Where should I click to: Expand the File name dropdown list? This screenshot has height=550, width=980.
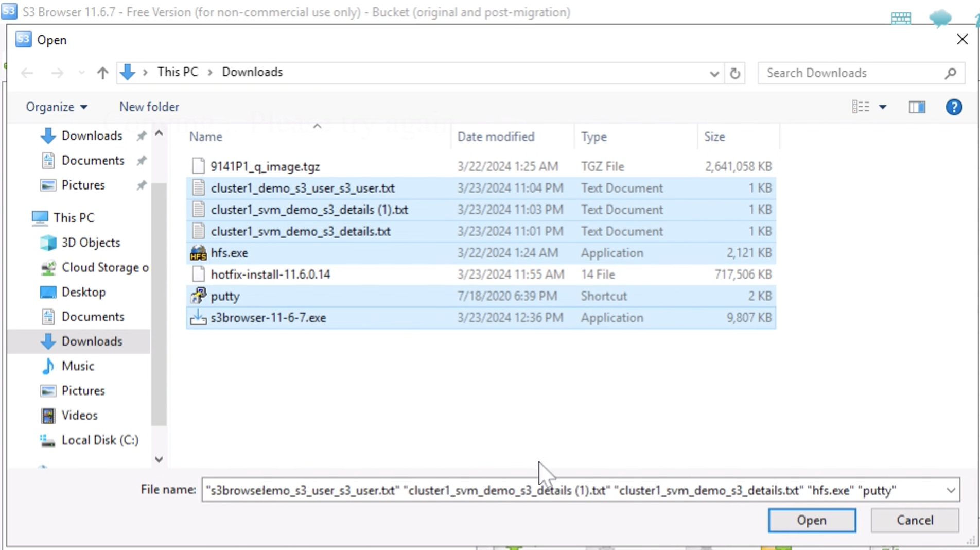951,490
